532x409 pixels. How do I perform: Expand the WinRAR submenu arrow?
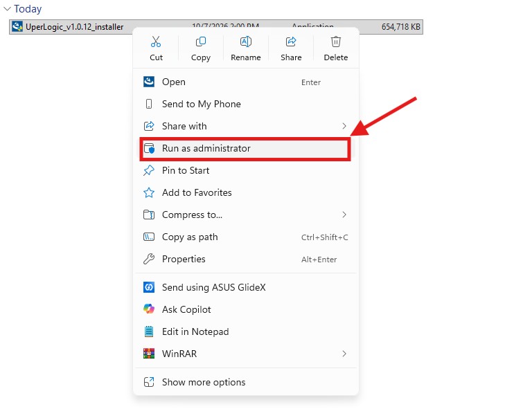(x=344, y=354)
